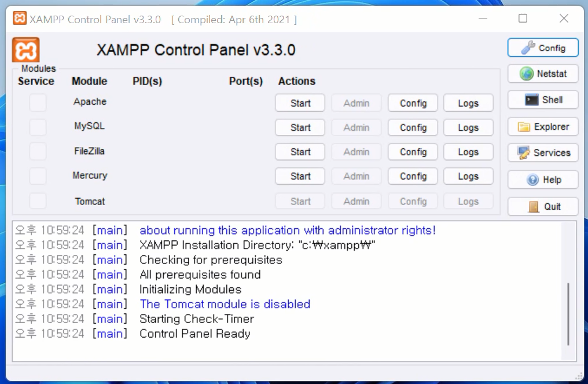Click the Apache Admin button
Screen dimensions: 588x384
click(357, 103)
